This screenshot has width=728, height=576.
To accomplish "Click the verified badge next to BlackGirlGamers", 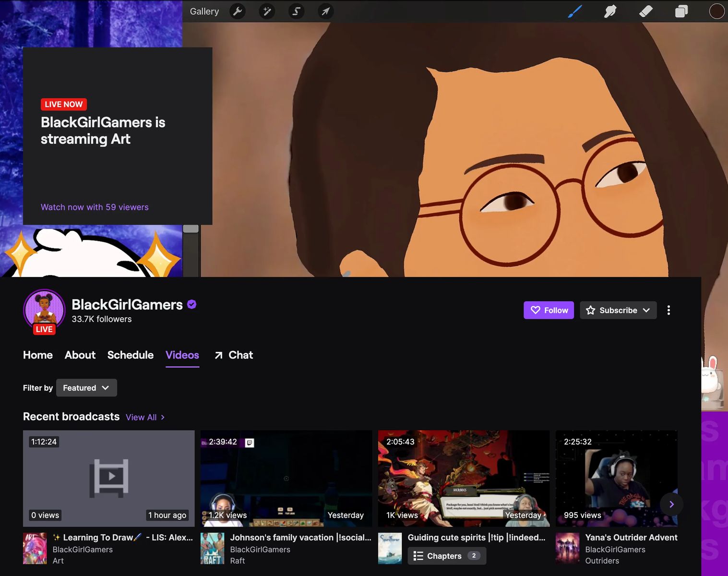I will (x=191, y=304).
